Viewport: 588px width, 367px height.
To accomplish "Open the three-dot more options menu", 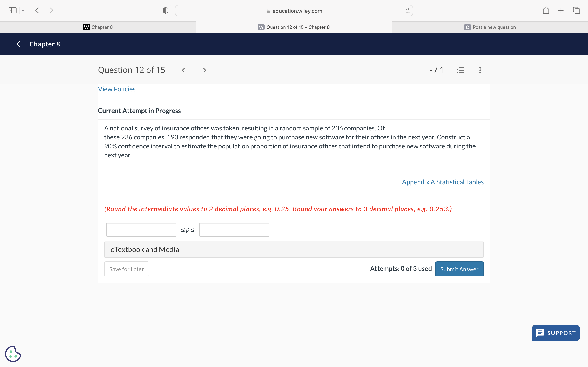I will (x=480, y=70).
